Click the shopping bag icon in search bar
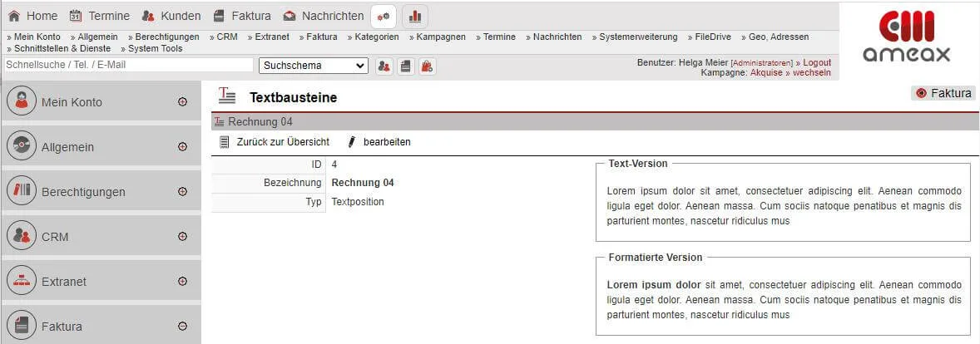The height and width of the screenshot is (344, 980). click(426, 66)
